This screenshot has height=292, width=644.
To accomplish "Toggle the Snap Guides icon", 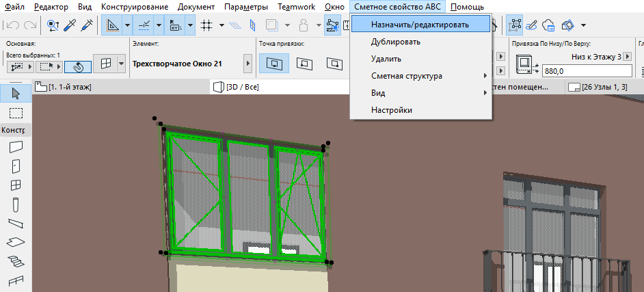I will coord(144,25).
